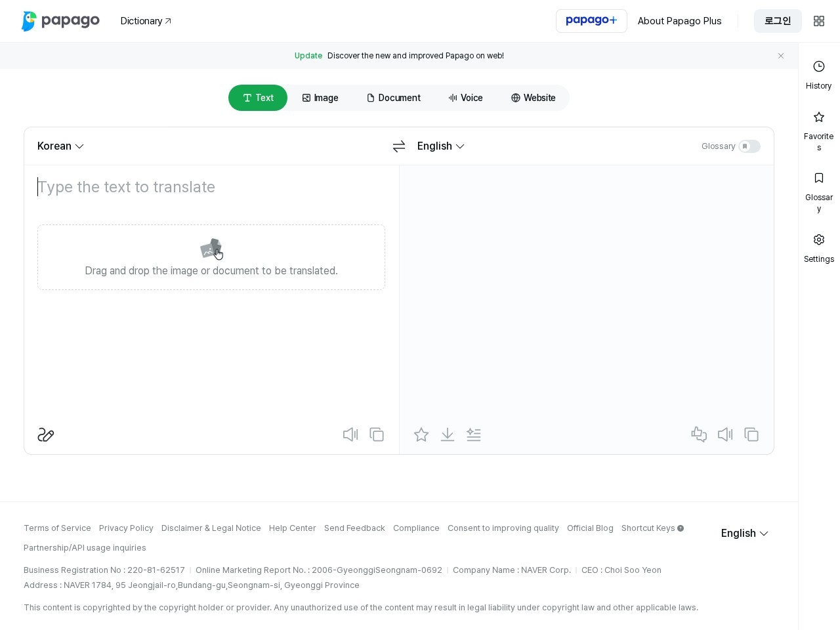This screenshot has height=630, width=840.
Task: Close the update announcement banner
Action: (x=781, y=56)
